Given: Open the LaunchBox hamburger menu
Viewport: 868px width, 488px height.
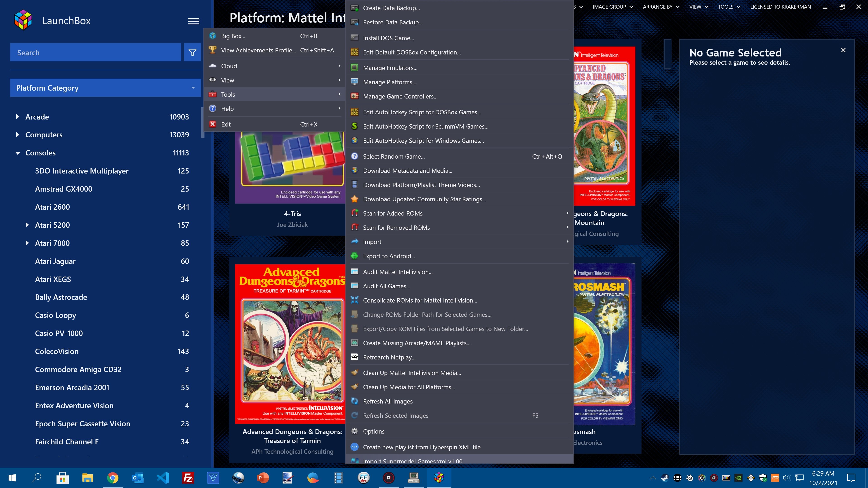Looking at the screenshot, I should pyautogui.click(x=193, y=21).
